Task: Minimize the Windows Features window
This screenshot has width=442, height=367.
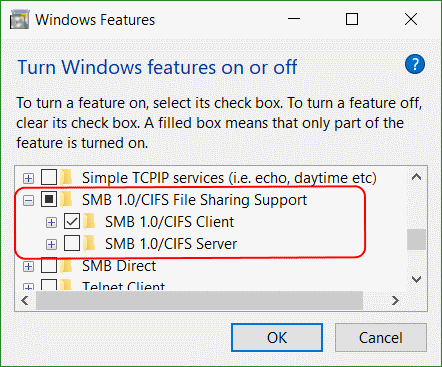Action: [294, 19]
